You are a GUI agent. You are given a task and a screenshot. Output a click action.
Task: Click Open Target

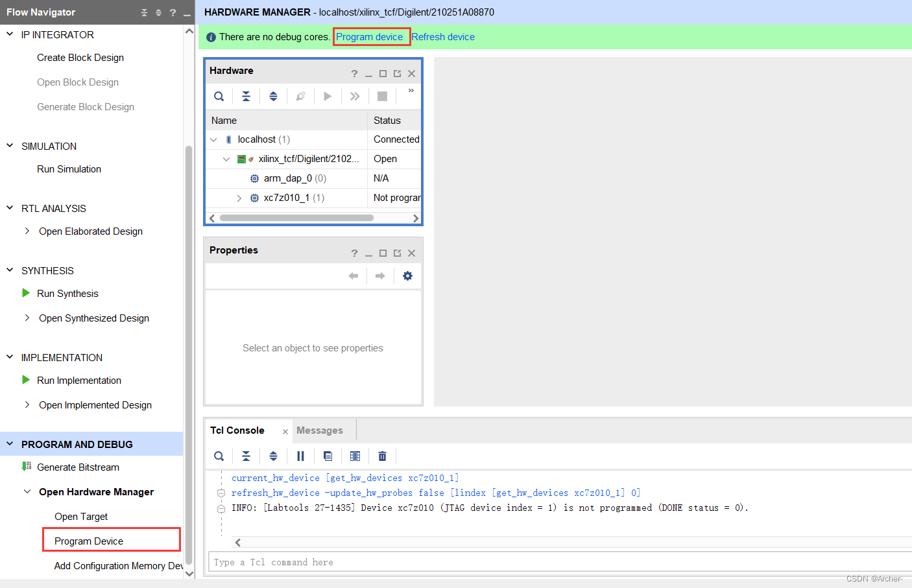tap(81, 517)
